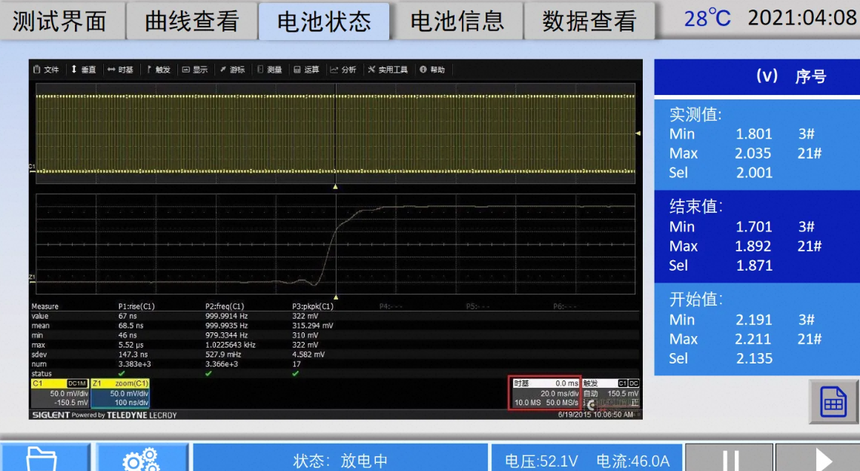The width and height of the screenshot is (860, 471).
Task: Click the 电压:52.1V voltage readout
Action: 541,461
